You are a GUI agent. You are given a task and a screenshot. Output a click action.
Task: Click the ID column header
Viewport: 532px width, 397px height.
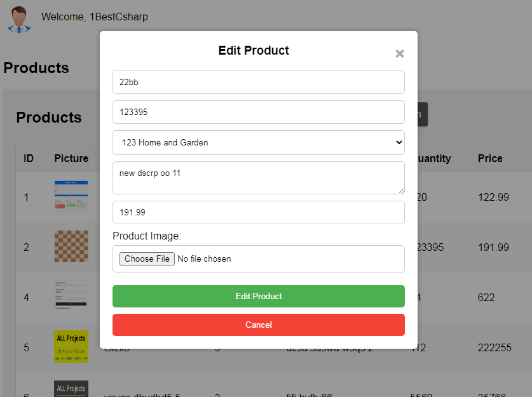pos(29,158)
